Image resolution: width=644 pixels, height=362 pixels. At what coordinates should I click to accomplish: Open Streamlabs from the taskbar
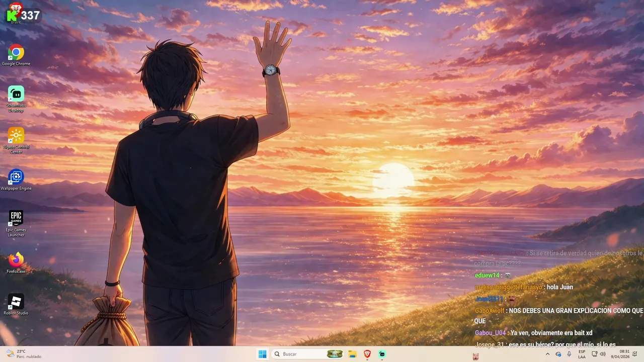[x=382, y=354]
